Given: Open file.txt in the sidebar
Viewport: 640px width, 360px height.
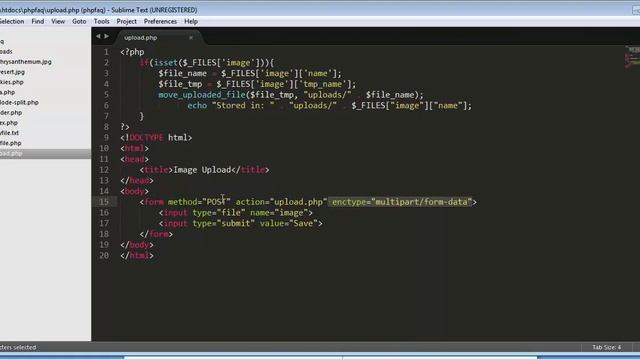Looking at the screenshot, I should pos(9,133).
